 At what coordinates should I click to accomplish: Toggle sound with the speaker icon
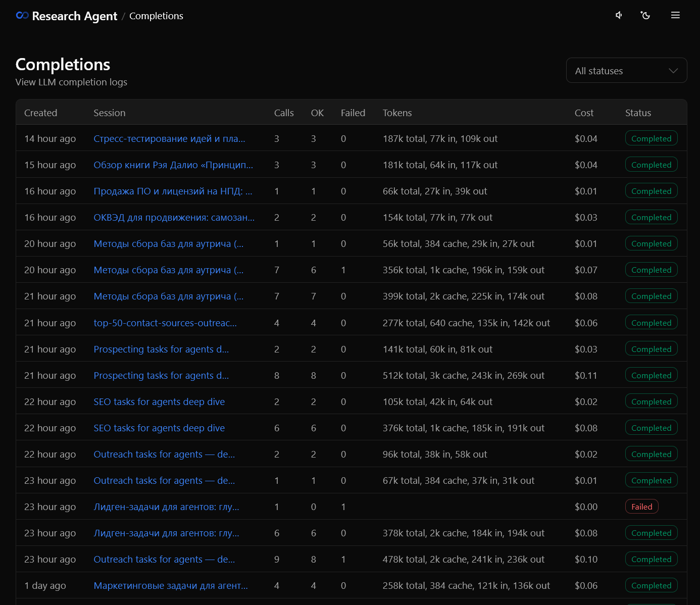619,15
